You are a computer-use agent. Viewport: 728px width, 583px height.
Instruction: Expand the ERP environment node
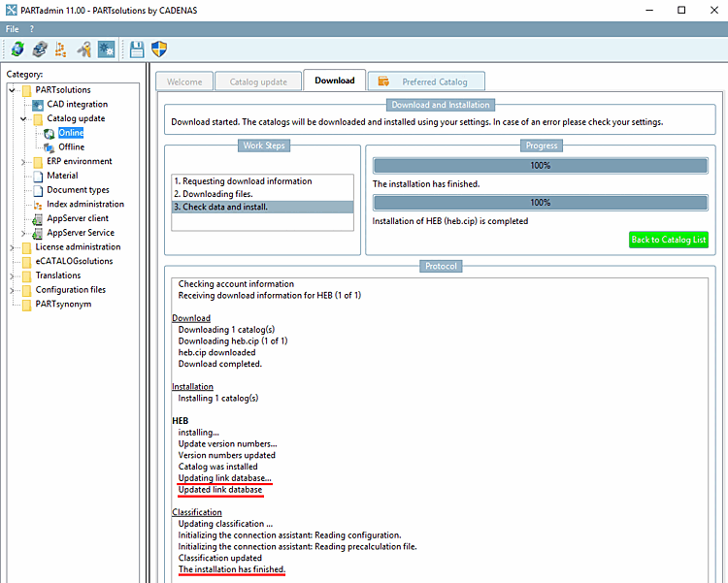click(23, 162)
